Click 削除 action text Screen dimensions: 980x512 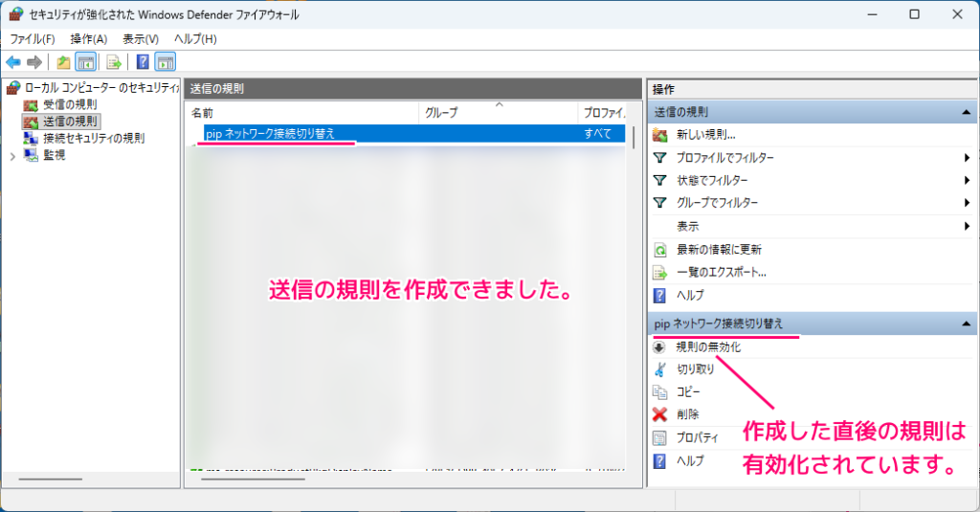(687, 414)
